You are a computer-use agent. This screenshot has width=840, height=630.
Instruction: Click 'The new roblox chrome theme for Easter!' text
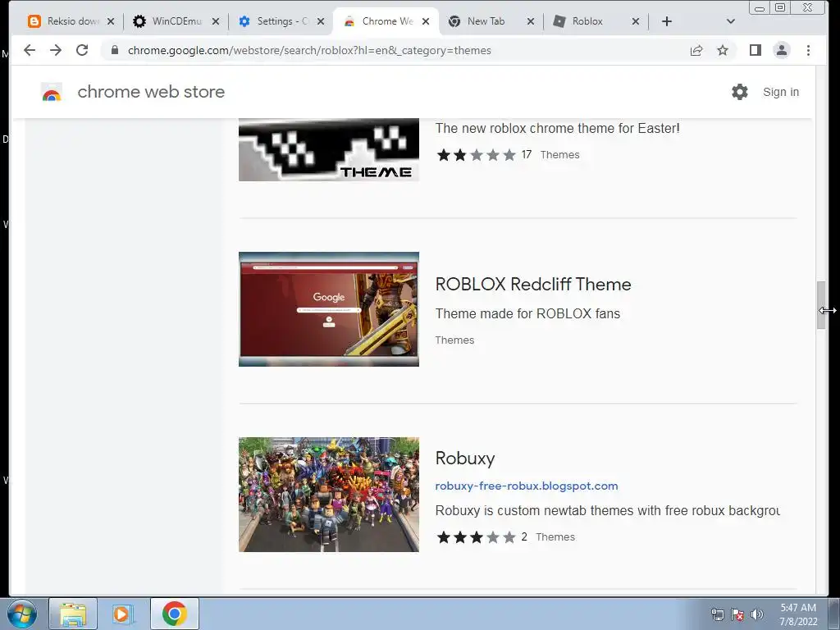[557, 129]
